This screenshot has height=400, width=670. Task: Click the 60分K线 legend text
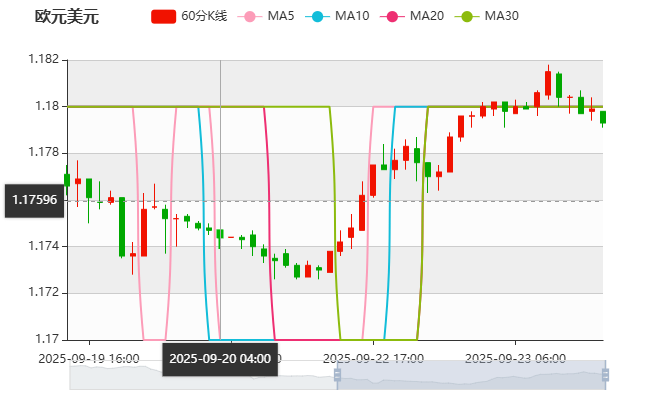click(204, 17)
